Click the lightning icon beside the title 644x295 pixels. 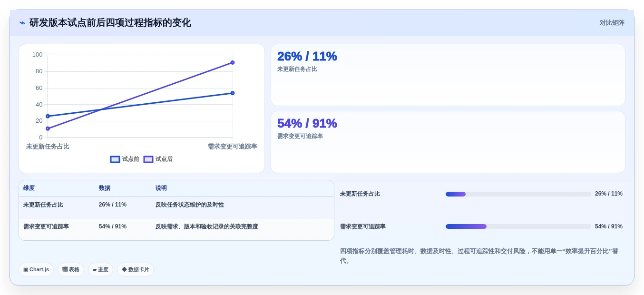pyautogui.click(x=22, y=23)
